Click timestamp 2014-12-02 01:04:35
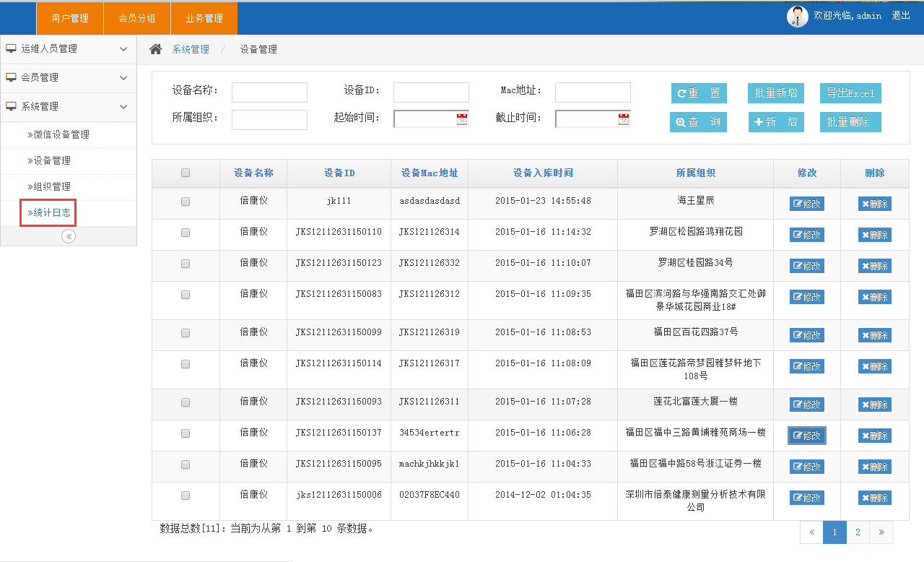The height and width of the screenshot is (562, 924). (543, 495)
